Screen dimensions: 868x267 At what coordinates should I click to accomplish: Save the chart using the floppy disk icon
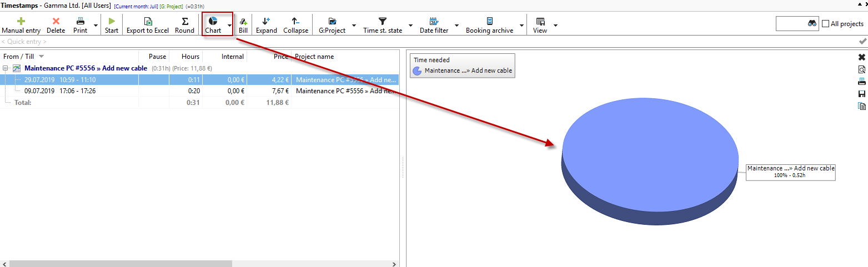(862, 94)
